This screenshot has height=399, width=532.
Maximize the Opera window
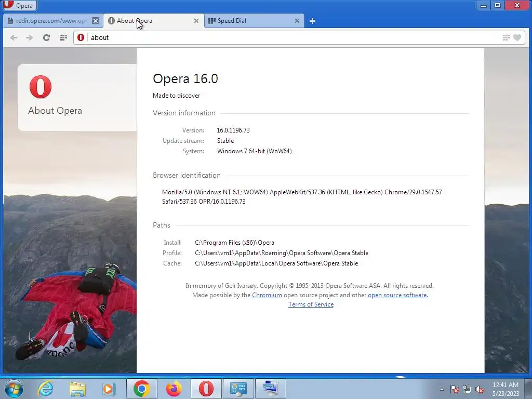498,5
